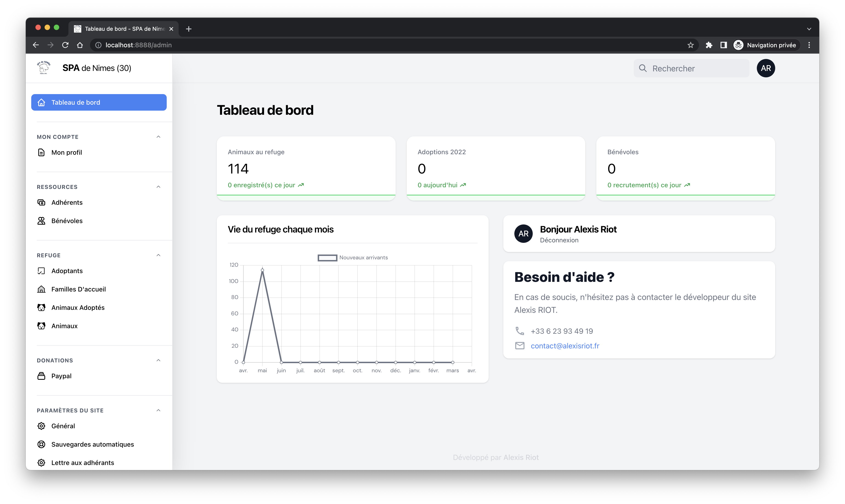Click the Paypal donations icon
Screen dimensions: 845x504
click(41, 376)
